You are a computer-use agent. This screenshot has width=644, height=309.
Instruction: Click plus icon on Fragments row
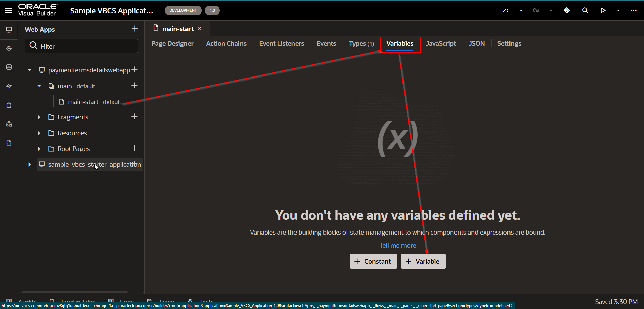click(x=135, y=116)
